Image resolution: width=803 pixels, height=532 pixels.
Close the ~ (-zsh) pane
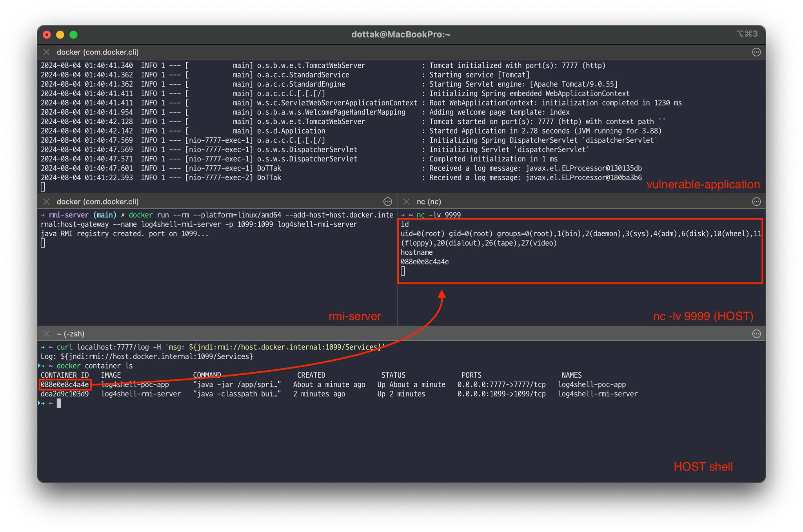pos(46,334)
